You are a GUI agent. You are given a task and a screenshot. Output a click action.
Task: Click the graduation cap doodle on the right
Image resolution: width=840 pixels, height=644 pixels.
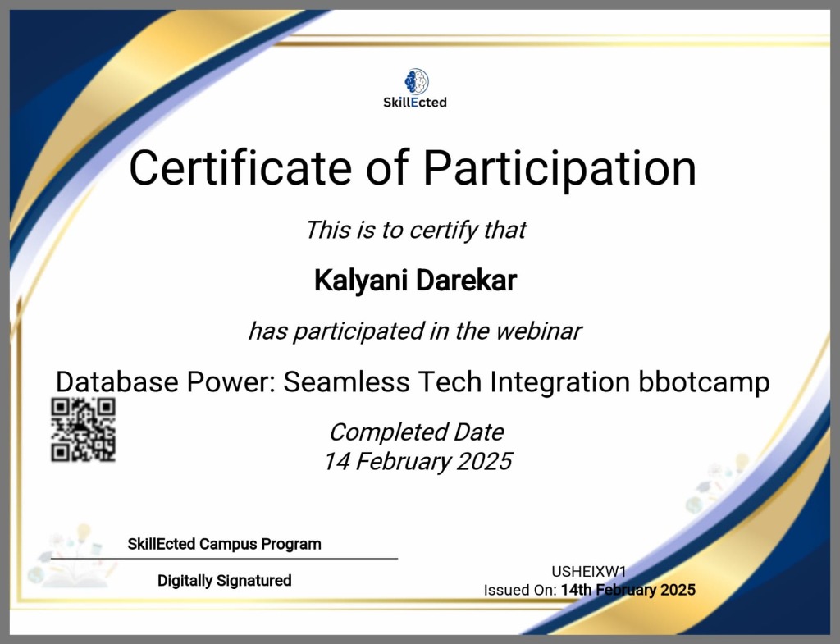(x=703, y=487)
